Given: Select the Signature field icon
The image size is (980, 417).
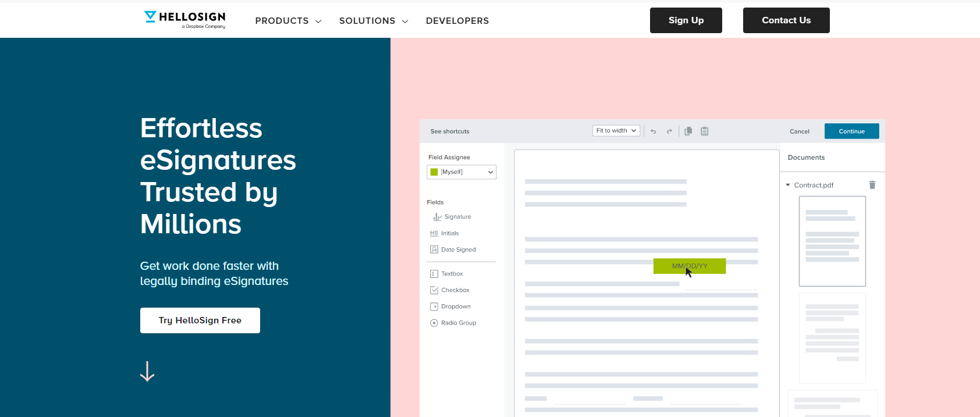Looking at the screenshot, I should coord(437,217).
